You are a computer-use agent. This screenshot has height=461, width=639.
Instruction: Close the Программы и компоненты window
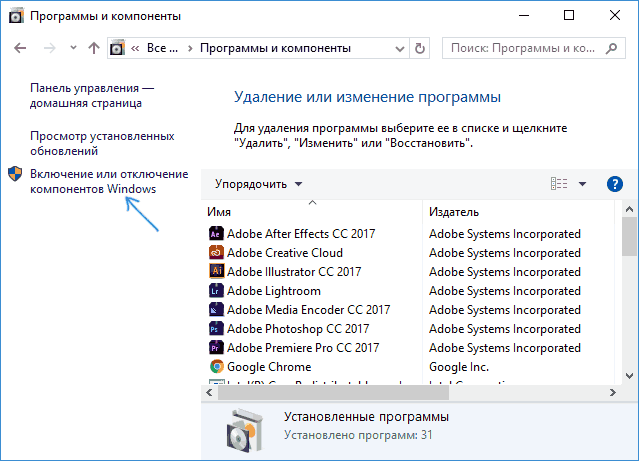pyautogui.click(x=615, y=15)
